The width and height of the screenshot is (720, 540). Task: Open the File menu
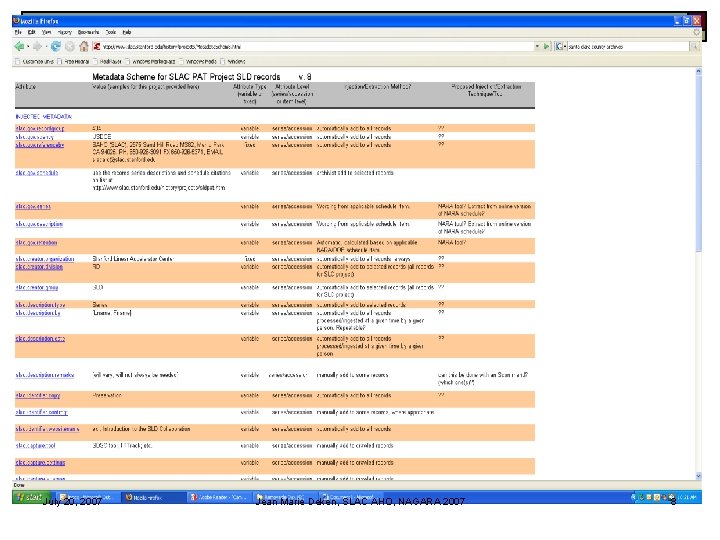coord(18,32)
